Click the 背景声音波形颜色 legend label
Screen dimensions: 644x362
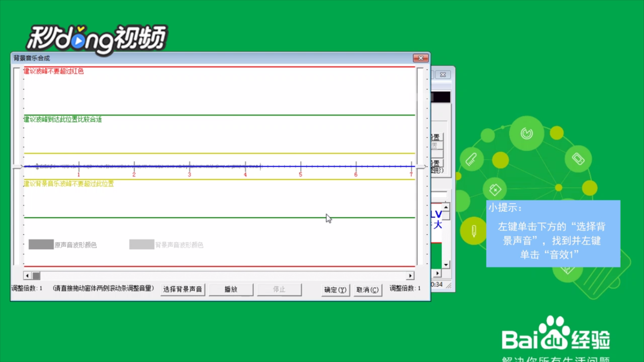[x=179, y=245]
